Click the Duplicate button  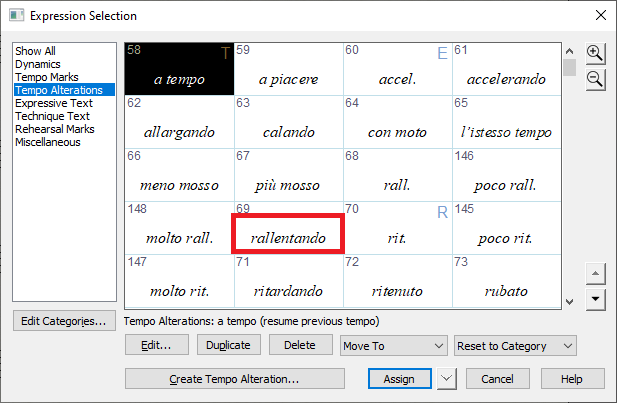pyautogui.click(x=228, y=345)
